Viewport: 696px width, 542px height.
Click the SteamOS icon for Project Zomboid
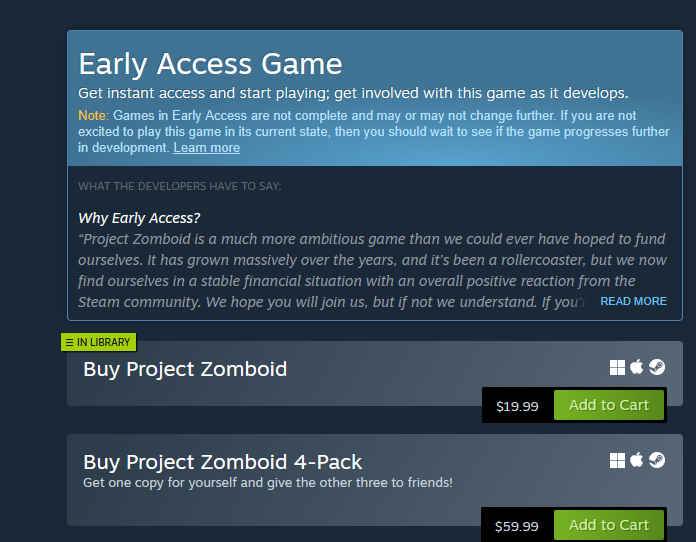(657, 367)
